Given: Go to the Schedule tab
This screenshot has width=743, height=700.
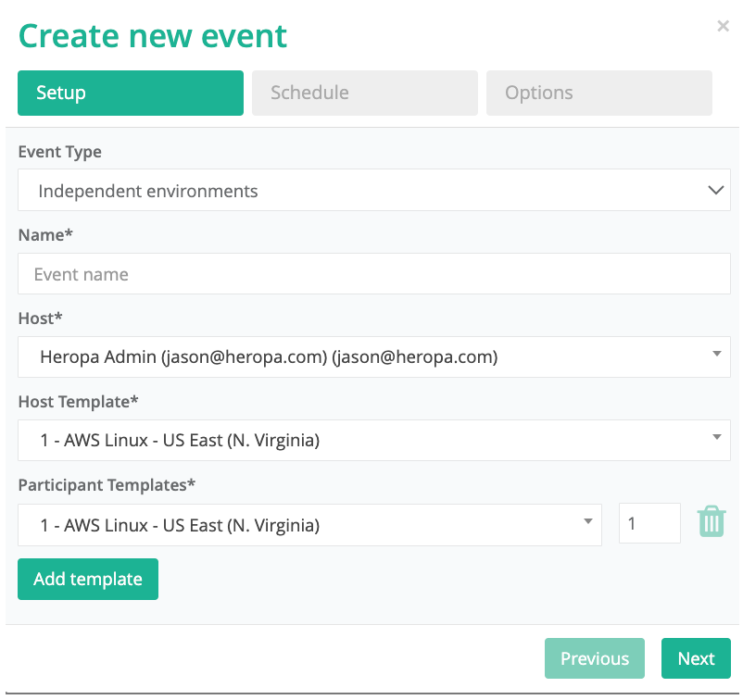Looking at the screenshot, I should tap(365, 93).
